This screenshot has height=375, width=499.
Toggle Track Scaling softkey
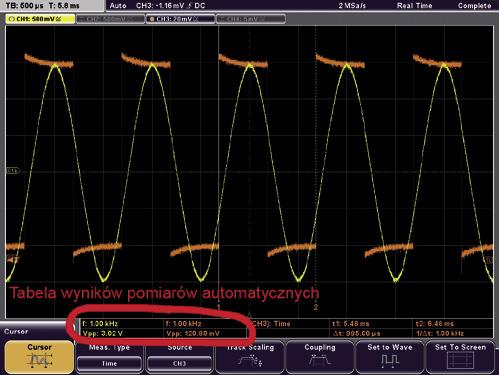point(250,357)
